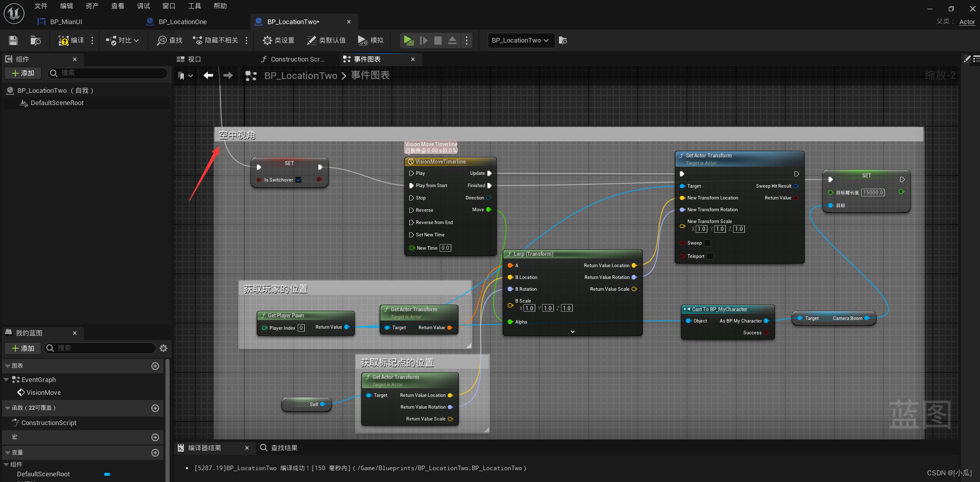Click the 目标臂长度 15000.0 value field
This screenshot has height=482, width=980.
[872, 193]
